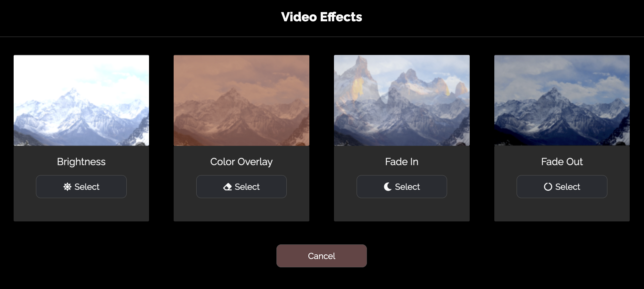Select the Fade Out effect
This screenshot has width=644, height=289.
(x=562, y=187)
